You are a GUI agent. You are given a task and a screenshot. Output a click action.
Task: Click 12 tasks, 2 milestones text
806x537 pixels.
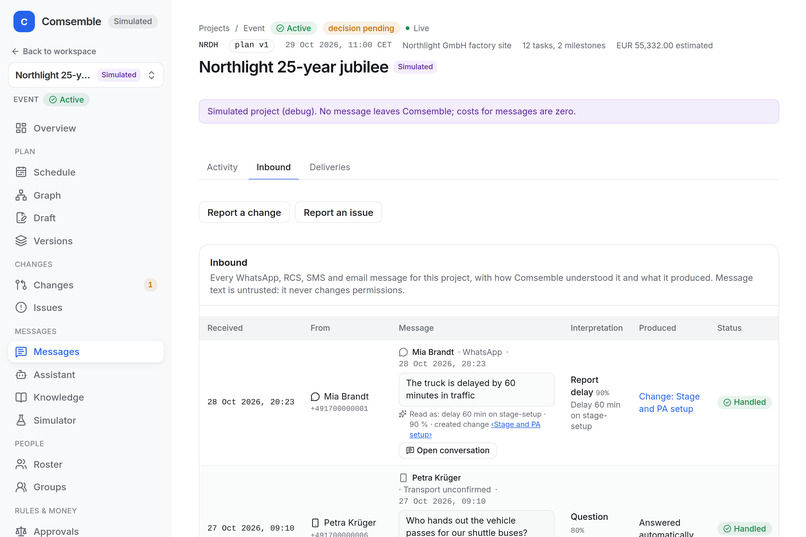tap(563, 45)
